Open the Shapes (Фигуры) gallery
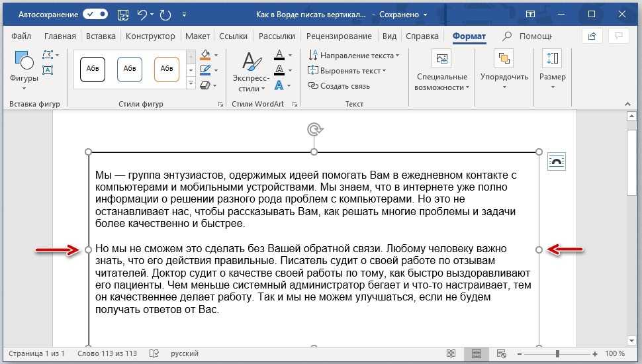Viewport: 642px width, 364px height. pyautogui.click(x=24, y=68)
